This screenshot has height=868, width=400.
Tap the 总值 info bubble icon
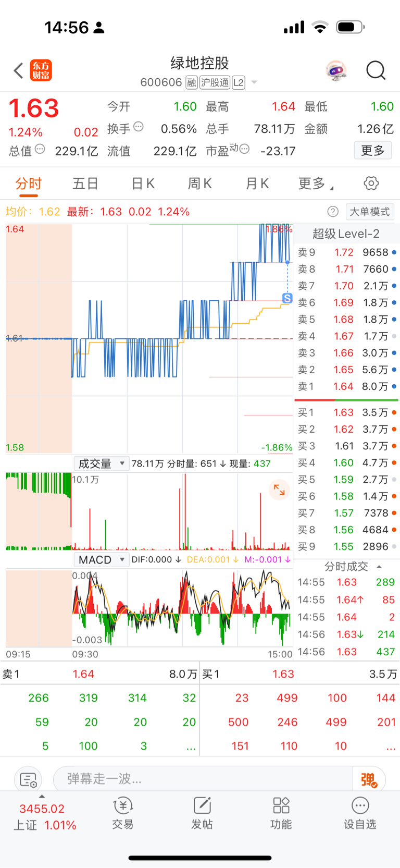click(40, 149)
